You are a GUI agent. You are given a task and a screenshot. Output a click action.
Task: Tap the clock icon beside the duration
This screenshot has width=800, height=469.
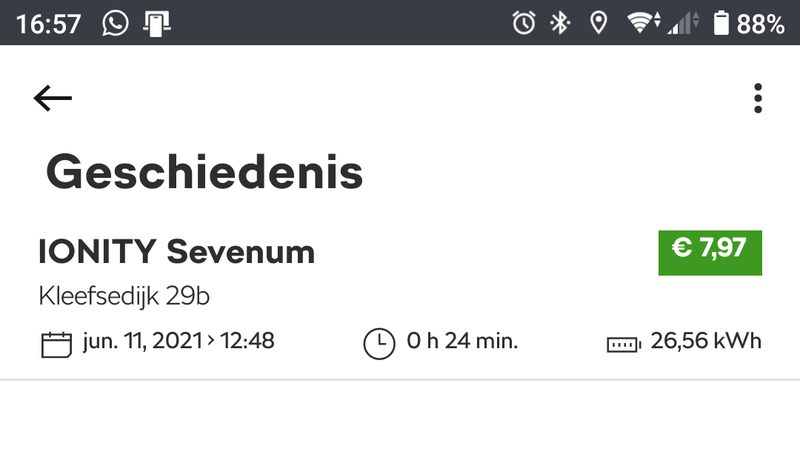[379, 343]
